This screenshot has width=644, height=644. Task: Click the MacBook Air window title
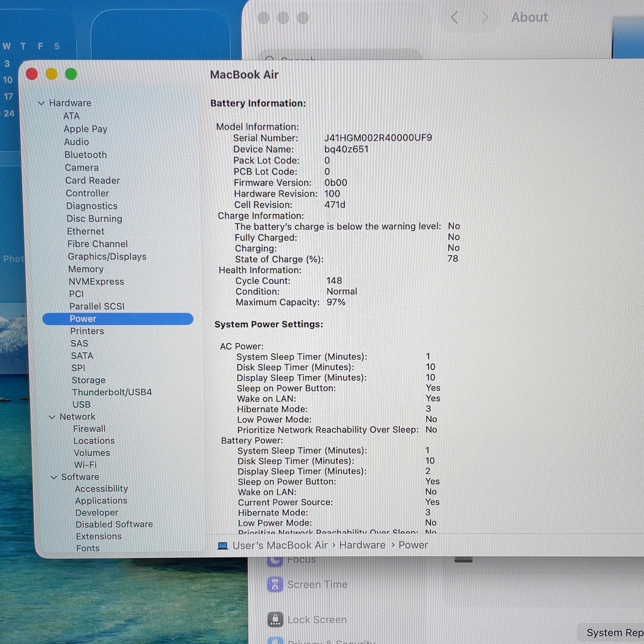244,75
